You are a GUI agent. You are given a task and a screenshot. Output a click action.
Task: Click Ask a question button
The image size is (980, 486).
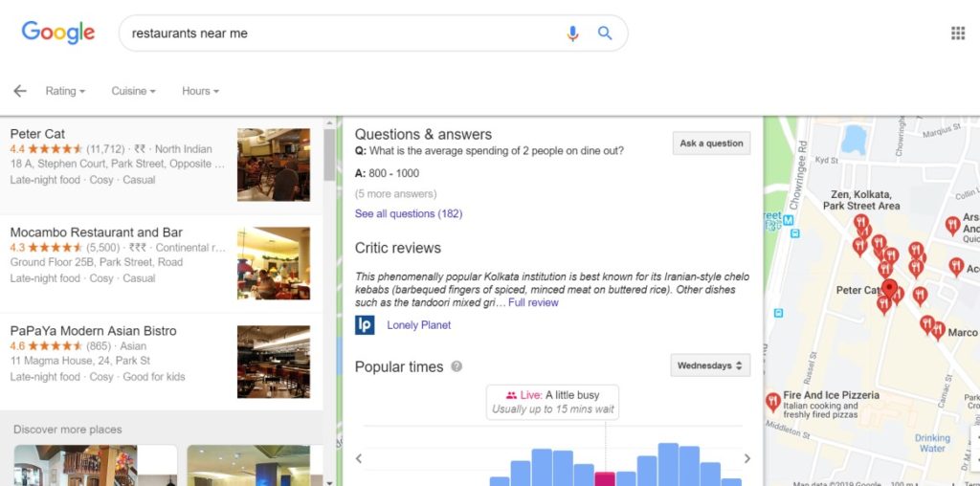(x=711, y=144)
